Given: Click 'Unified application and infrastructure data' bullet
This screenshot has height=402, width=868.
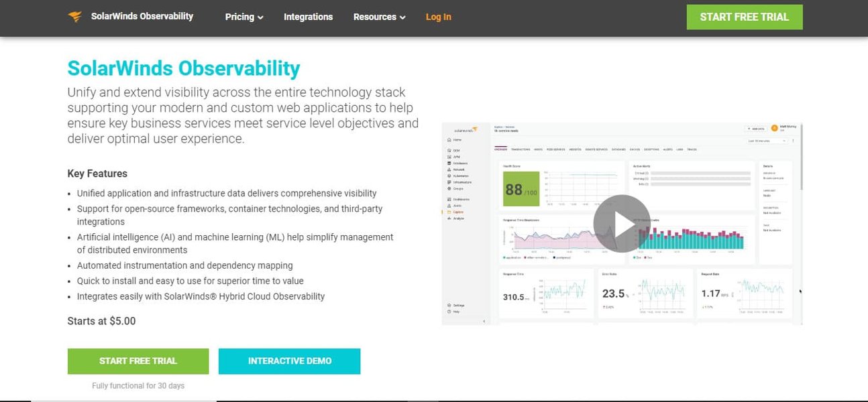Looking at the screenshot, I should (x=227, y=193).
